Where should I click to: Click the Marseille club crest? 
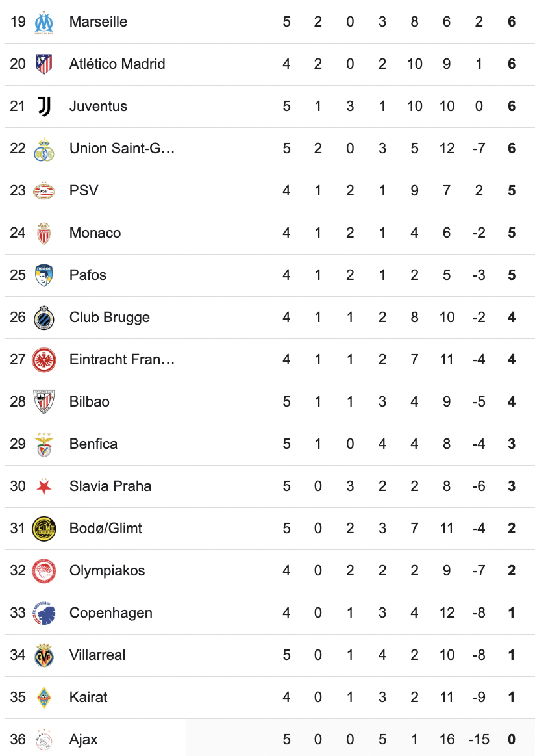pyautogui.click(x=44, y=22)
